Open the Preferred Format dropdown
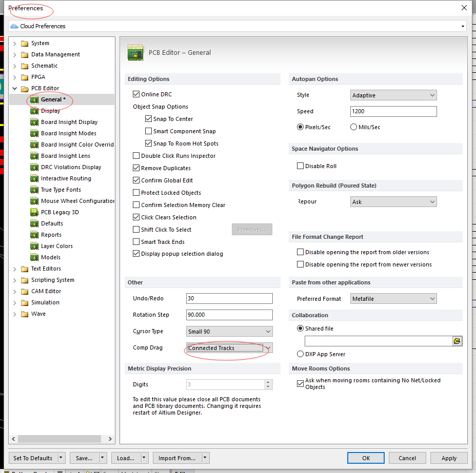 (x=393, y=299)
